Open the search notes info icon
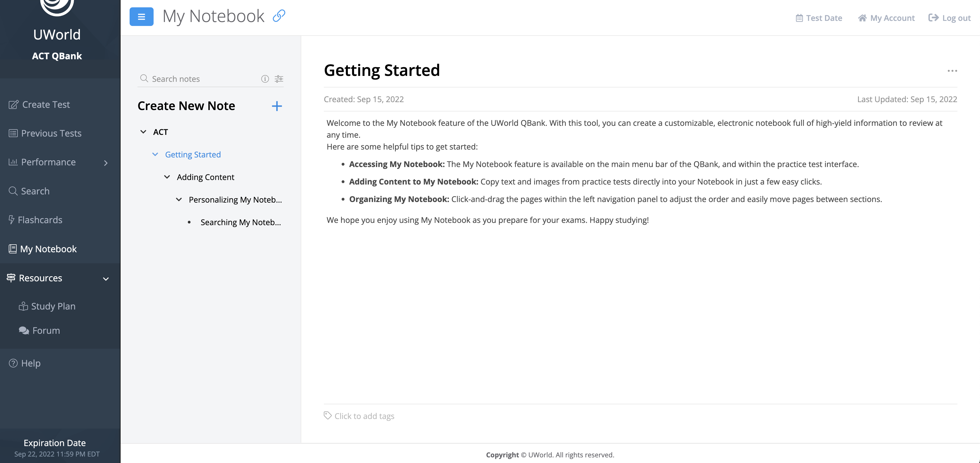 click(x=265, y=79)
